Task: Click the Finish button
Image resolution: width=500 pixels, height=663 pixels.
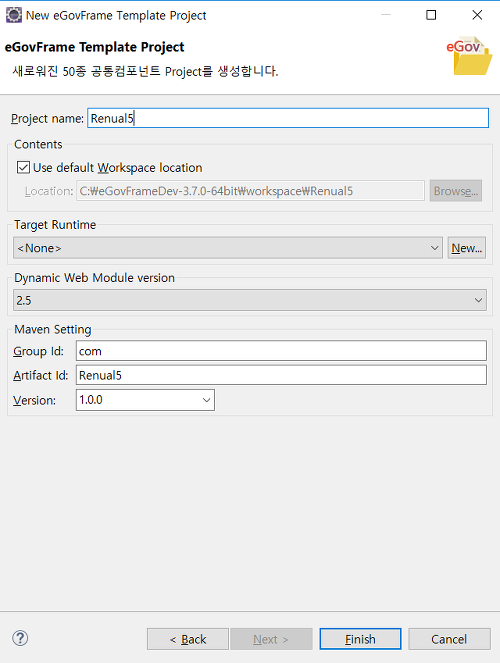Action: point(360,639)
